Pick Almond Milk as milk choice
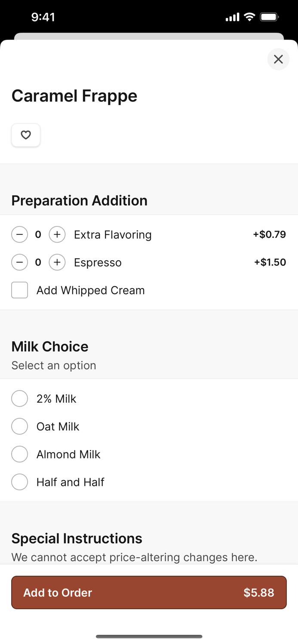The image size is (298, 644). click(x=20, y=454)
